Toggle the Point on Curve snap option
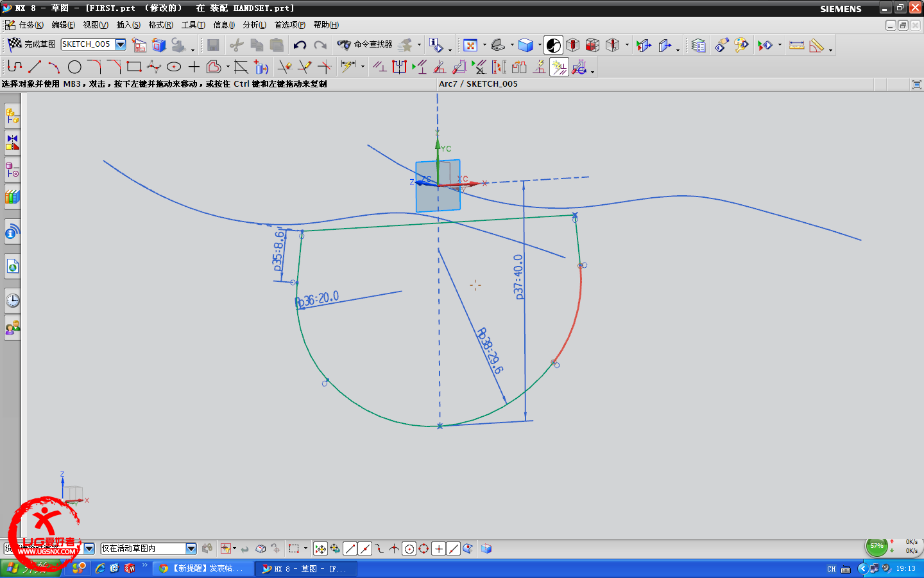This screenshot has height=578, width=924. [453, 548]
